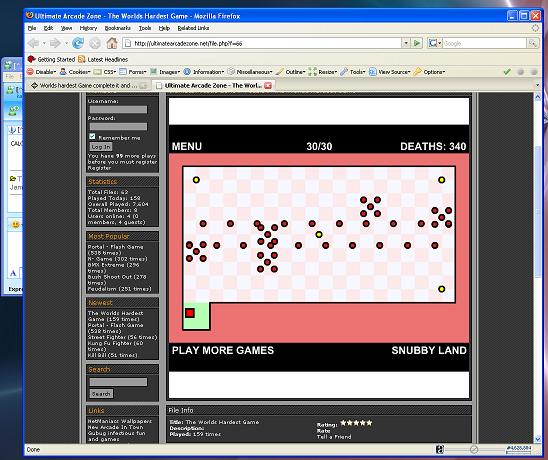Click the status bar icon beside the slider
This screenshot has width=548, height=460.
[x=440, y=449]
